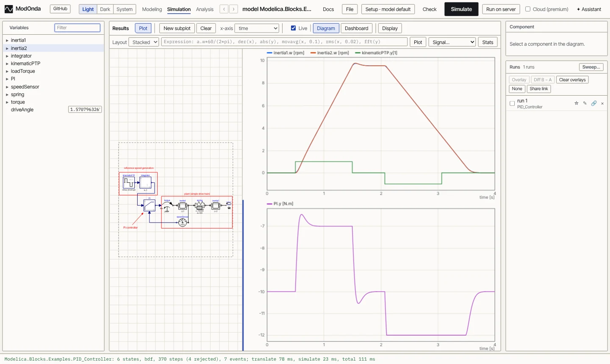The width and height of the screenshot is (610, 364).
Task: Check the run 1 checkbox
Action: click(512, 103)
